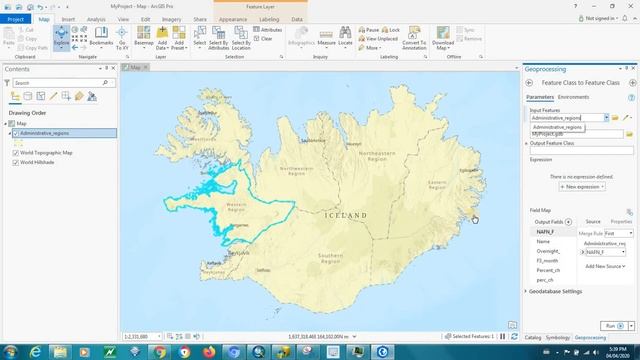640x360 pixels.
Task: Open the Insert ribbon tab
Action: [68, 19]
